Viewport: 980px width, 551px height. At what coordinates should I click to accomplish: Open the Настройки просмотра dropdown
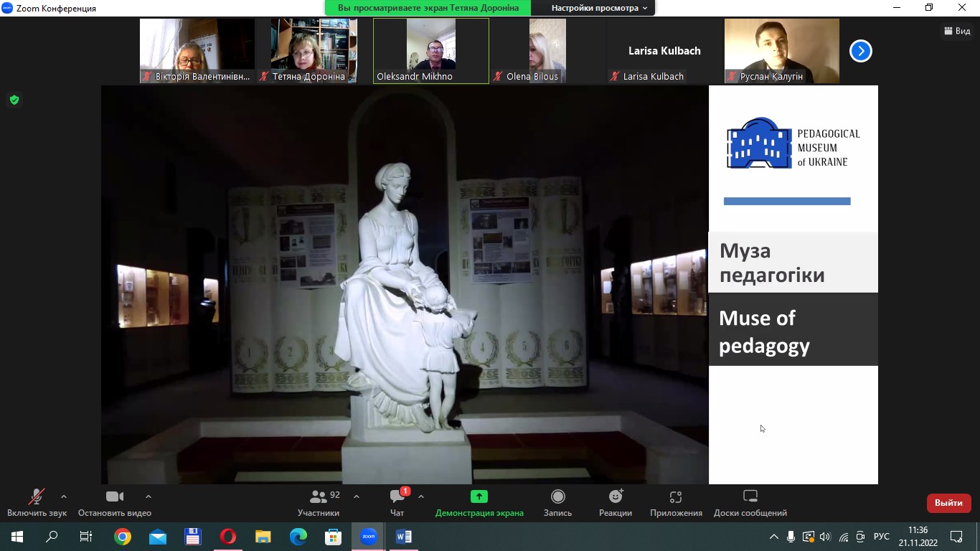[598, 8]
